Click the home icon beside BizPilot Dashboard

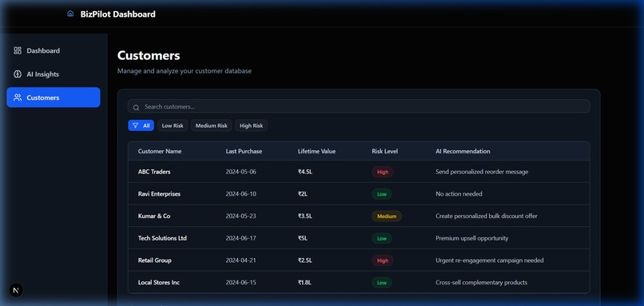pyautogui.click(x=70, y=14)
